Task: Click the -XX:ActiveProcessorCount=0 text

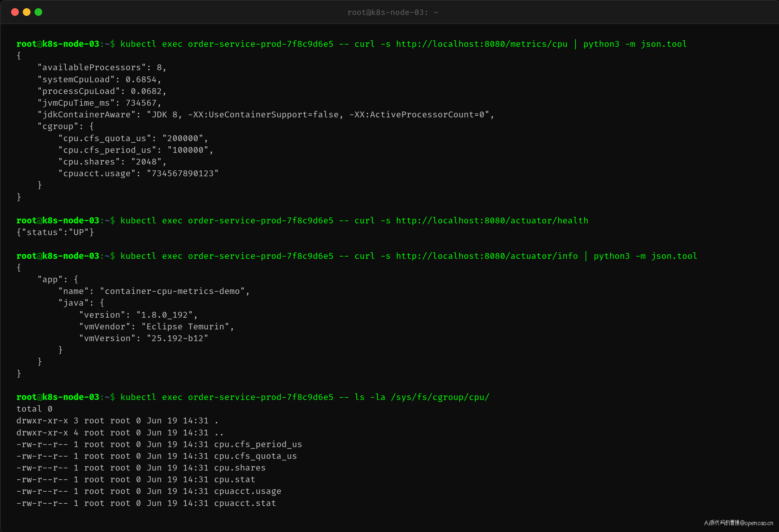Action: pos(417,115)
